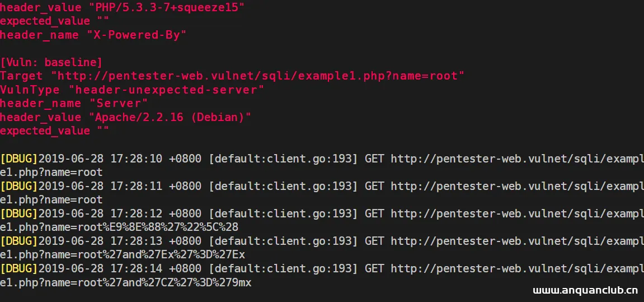Viewport: 644px width, 302px height.
Task: Select the "header-unexpected-server" VulnType value
Action: [166, 90]
